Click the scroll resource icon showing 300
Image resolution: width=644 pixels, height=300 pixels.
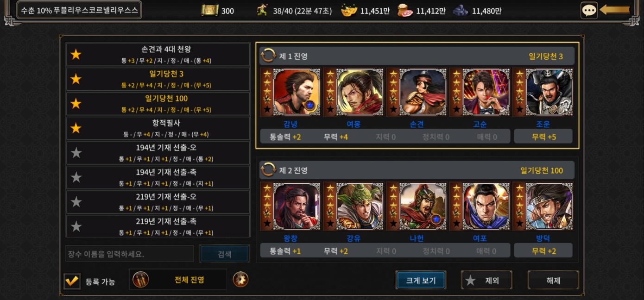[210, 10]
